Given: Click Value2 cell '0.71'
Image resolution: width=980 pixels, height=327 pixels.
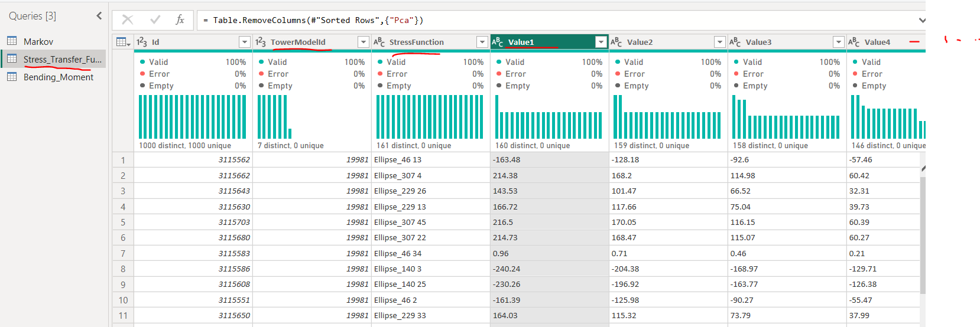Looking at the screenshot, I should click(669, 253).
